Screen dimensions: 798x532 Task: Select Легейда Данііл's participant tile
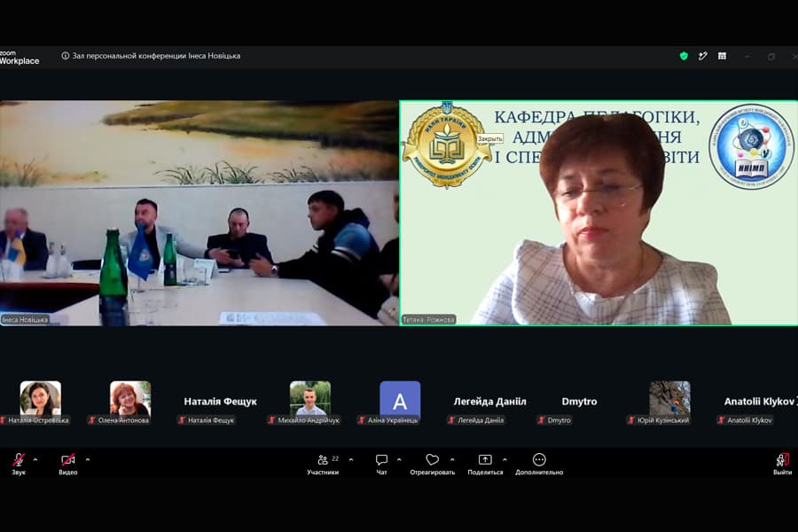coord(490,402)
